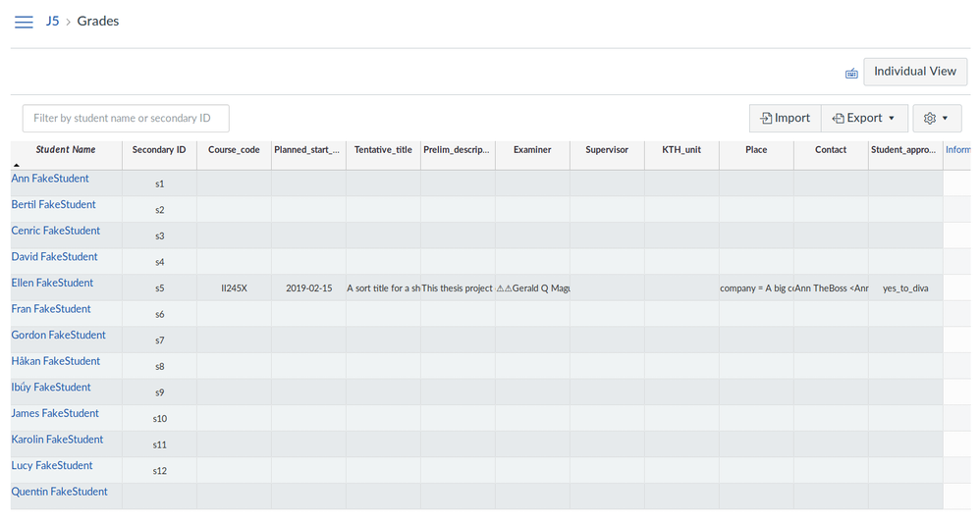Click Ellen's 2019-02-15 planned start cell
The image size is (980, 522).
pyautogui.click(x=308, y=288)
